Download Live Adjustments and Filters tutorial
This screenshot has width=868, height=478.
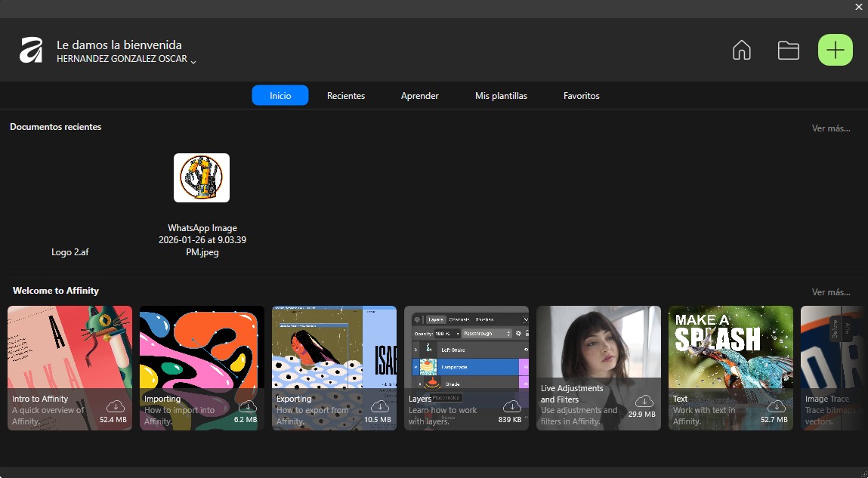coord(644,401)
